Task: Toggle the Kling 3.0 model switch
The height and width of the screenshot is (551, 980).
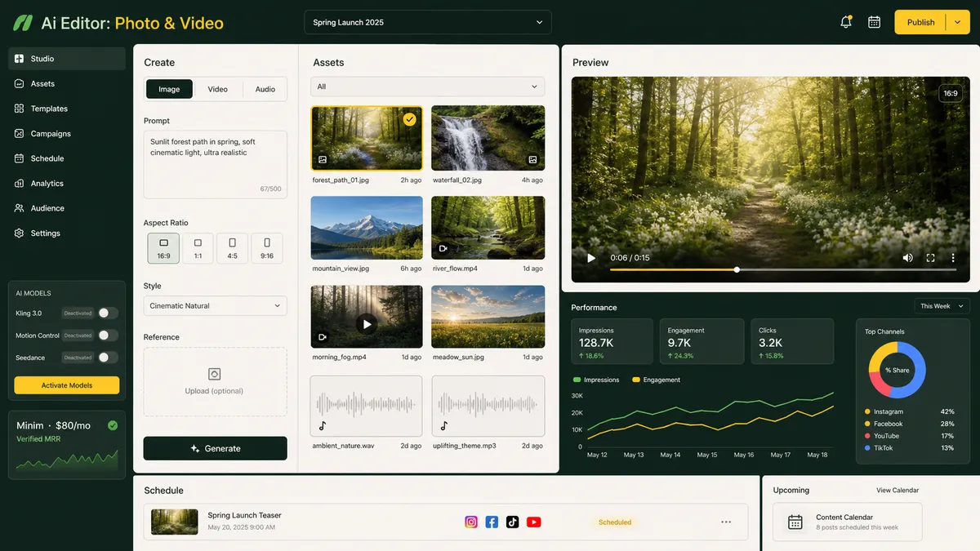Action: click(x=108, y=313)
